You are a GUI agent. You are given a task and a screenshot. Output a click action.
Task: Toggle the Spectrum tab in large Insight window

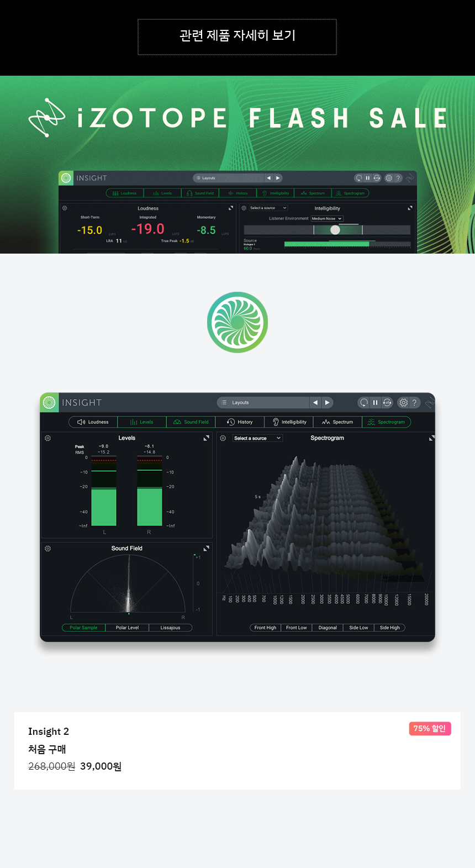pyautogui.click(x=337, y=422)
